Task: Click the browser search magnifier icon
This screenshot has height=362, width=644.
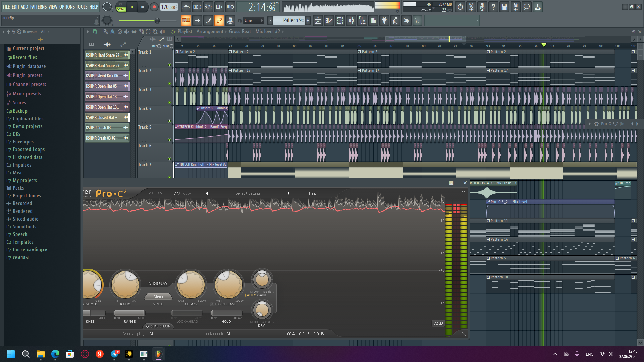Action: 19,32
